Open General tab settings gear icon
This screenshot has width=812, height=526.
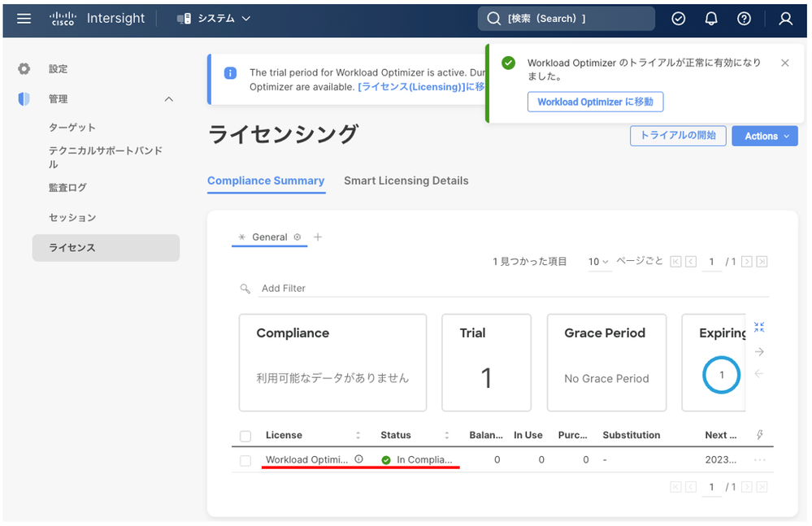point(297,237)
